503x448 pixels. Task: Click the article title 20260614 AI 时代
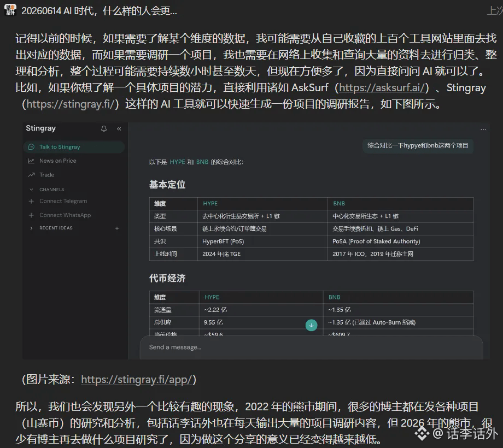[99, 11]
